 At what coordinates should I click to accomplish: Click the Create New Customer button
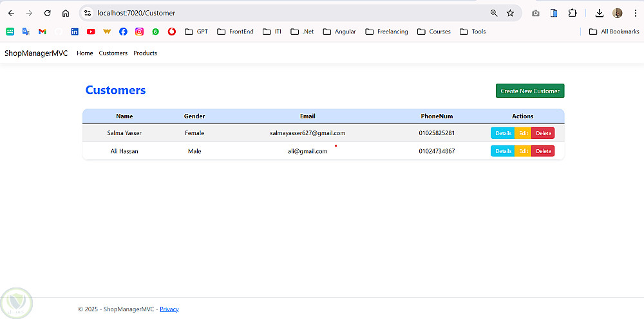[x=530, y=91]
